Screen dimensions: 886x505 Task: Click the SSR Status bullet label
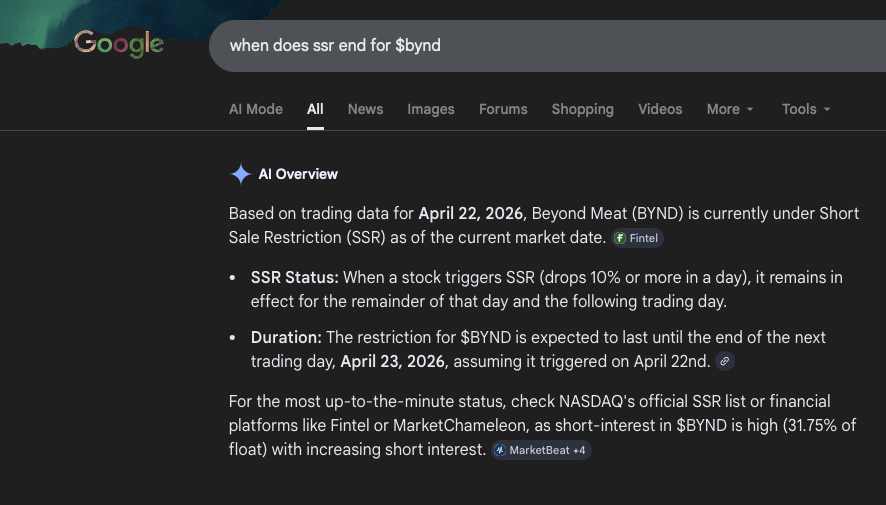(294, 277)
